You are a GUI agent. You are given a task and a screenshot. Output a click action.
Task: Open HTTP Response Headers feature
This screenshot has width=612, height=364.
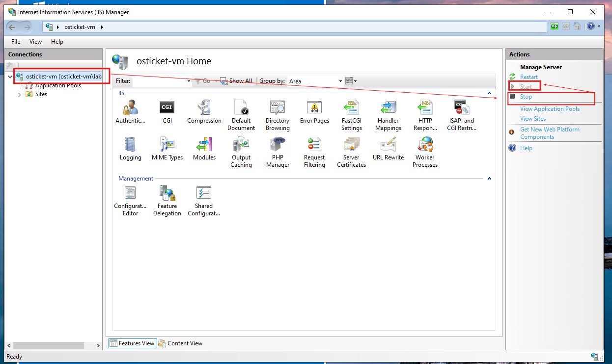point(425,115)
